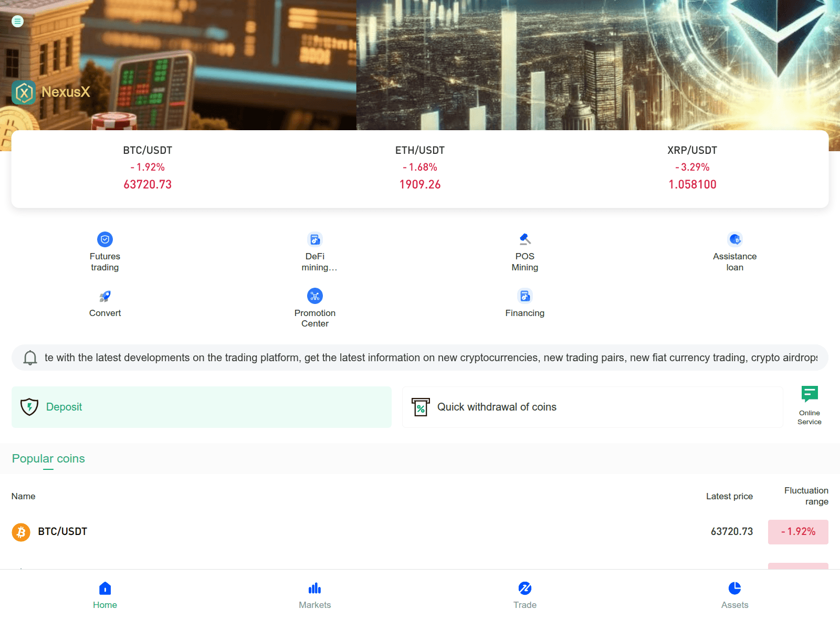Click the ETH price 1909.26
This screenshot has width=840, height=630.
(420, 185)
